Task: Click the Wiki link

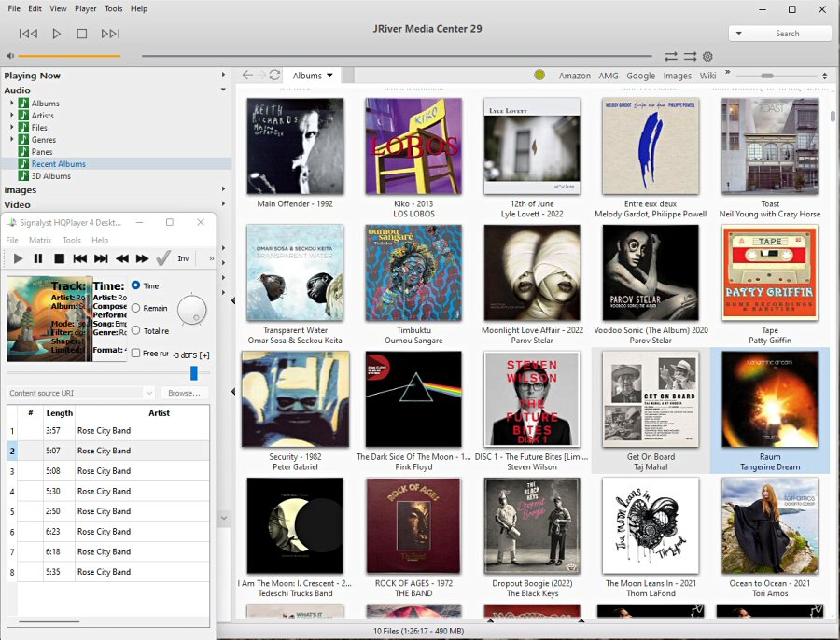Action: (707, 76)
